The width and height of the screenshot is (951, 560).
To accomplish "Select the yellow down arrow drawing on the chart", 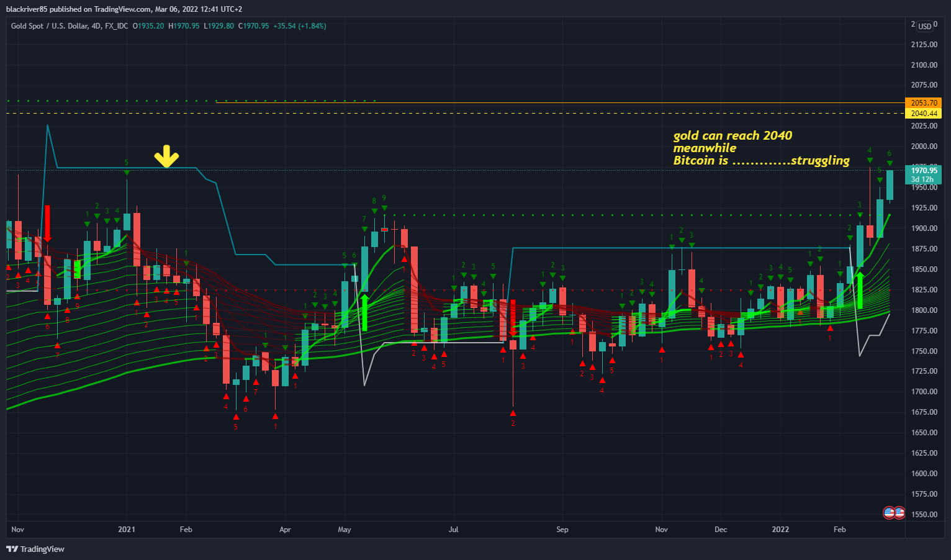I will pyautogui.click(x=166, y=156).
